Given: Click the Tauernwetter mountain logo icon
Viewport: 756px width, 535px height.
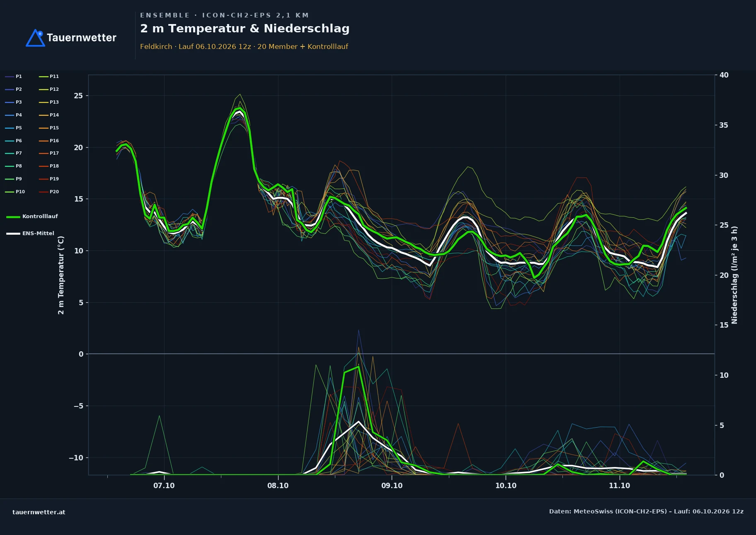Looking at the screenshot, I should pos(36,38).
